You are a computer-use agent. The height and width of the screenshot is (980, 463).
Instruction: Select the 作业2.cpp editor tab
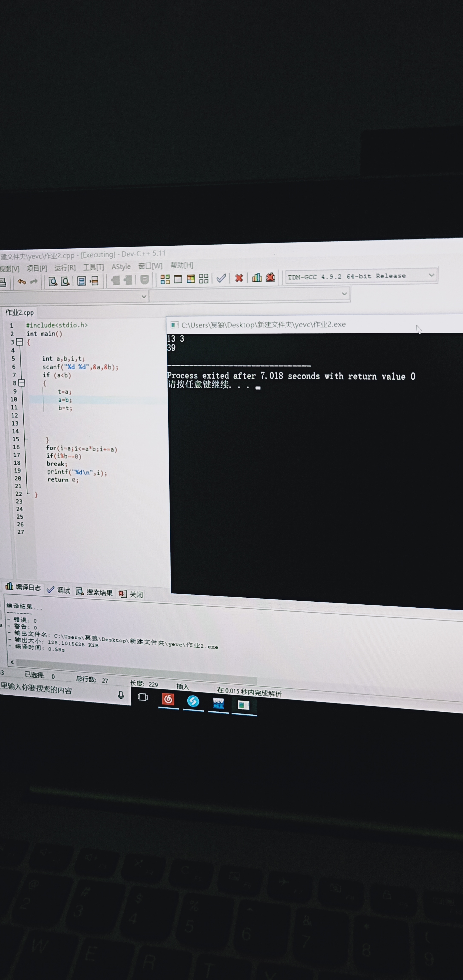coord(19,312)
